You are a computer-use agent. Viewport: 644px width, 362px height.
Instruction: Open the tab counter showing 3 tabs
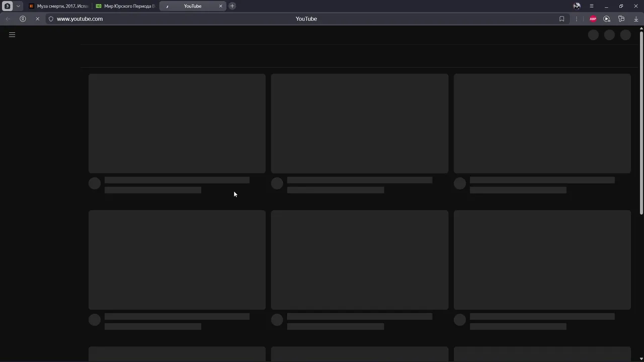tap(8, 6)
